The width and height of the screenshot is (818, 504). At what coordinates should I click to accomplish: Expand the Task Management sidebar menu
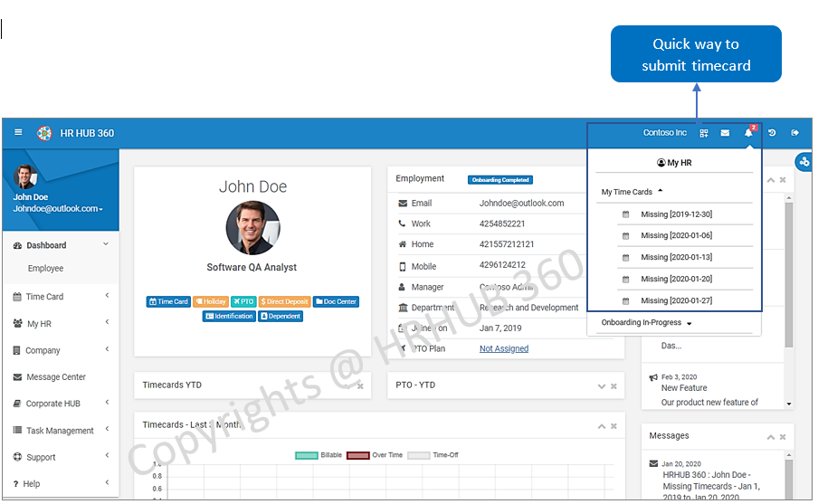(x=61, y=431)
